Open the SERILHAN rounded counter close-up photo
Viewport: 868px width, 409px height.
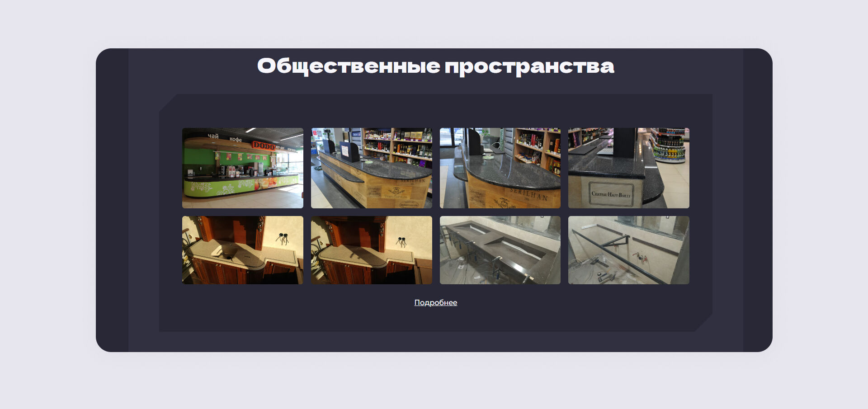coord(500,168)
